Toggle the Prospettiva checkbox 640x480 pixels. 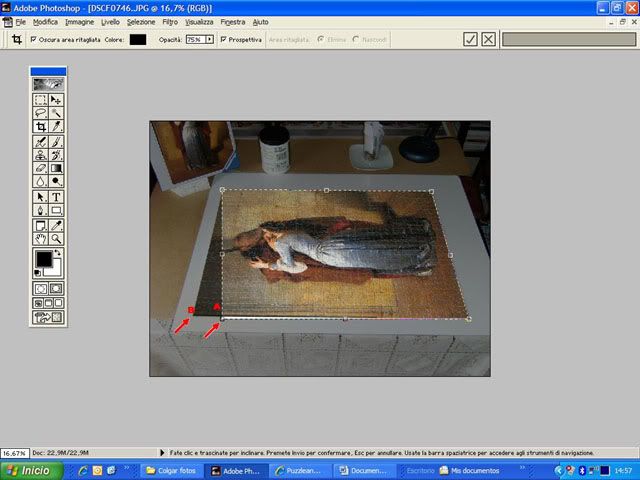pos(223,39)
